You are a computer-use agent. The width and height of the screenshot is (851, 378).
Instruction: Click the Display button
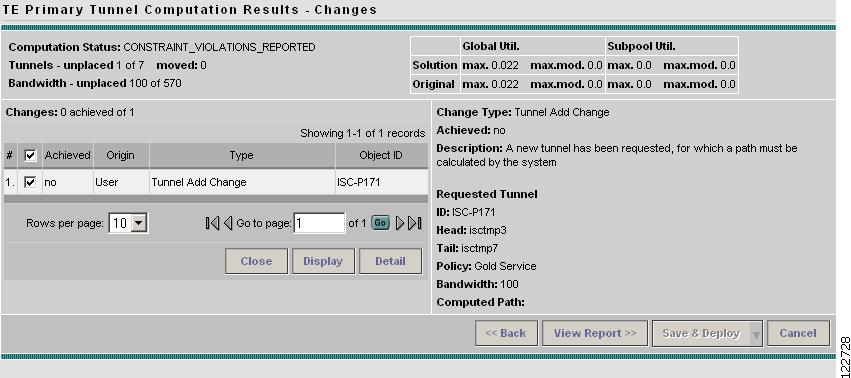tap(323, 261)
